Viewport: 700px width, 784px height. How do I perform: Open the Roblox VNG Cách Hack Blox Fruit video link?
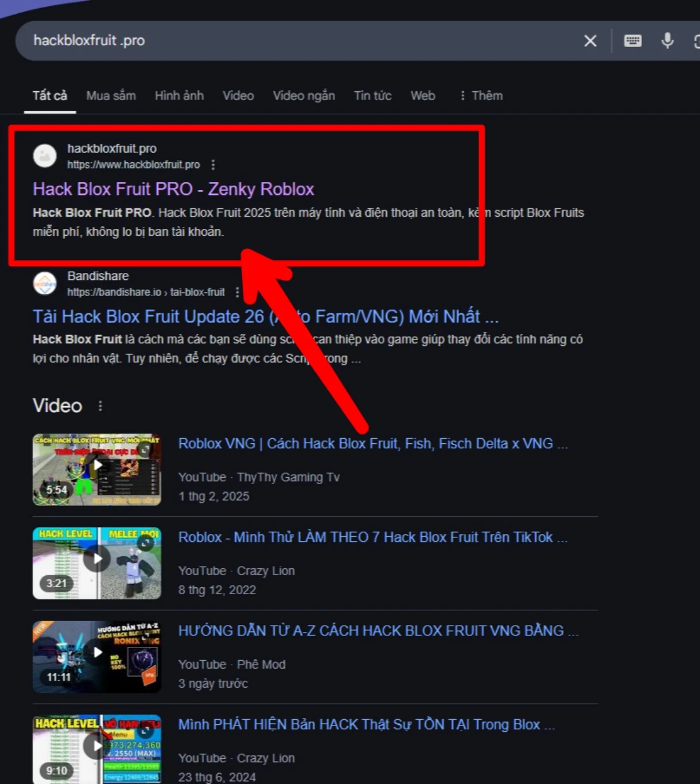(x=373, y=443)
